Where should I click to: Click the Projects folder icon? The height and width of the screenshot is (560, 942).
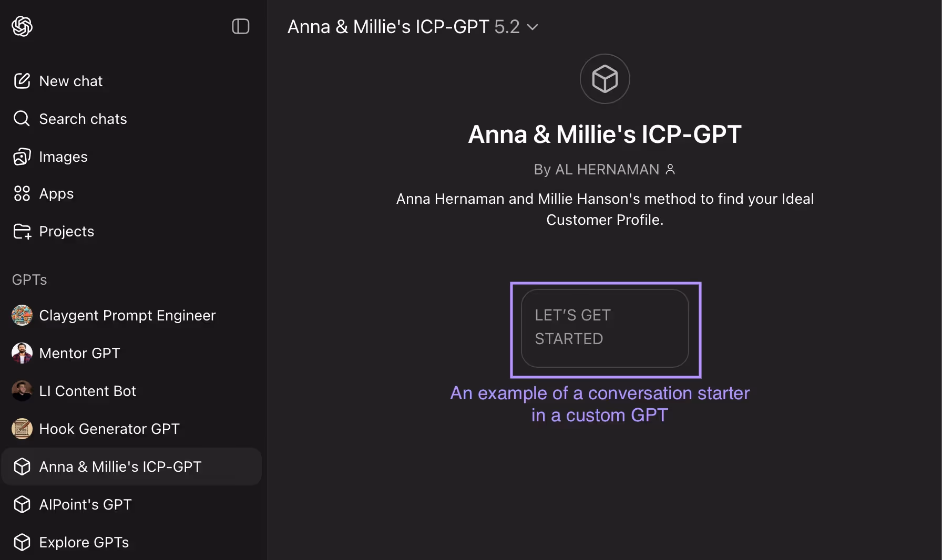[22, 231]
